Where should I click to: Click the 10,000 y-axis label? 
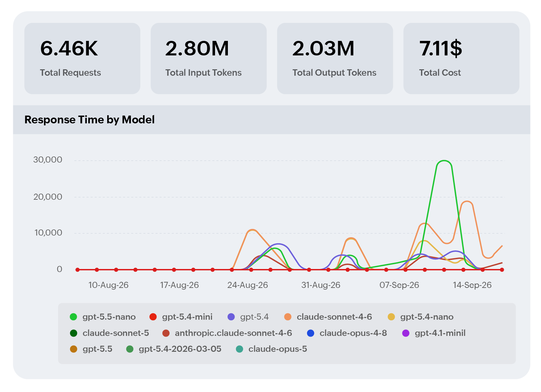point(48,233)
